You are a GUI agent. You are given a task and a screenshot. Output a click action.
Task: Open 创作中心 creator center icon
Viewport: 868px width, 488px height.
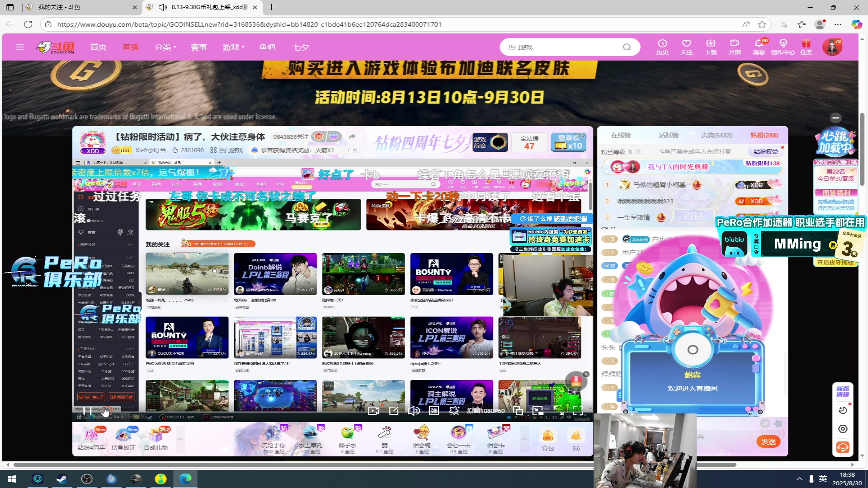783,47
